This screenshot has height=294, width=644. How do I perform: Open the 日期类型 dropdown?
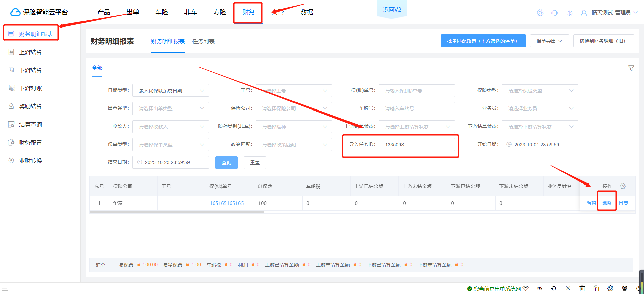pyautogui.click(x=171, y=90)
